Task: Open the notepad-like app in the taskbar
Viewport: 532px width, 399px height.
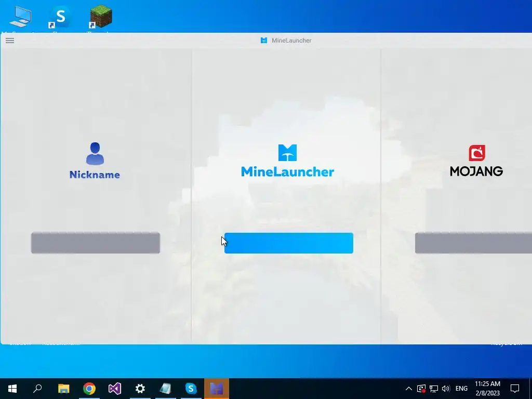Action: click(166, 389)
